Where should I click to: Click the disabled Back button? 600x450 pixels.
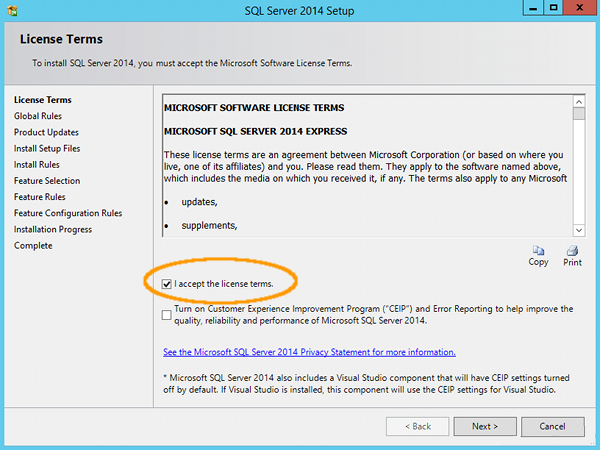(x=417, y=426)
